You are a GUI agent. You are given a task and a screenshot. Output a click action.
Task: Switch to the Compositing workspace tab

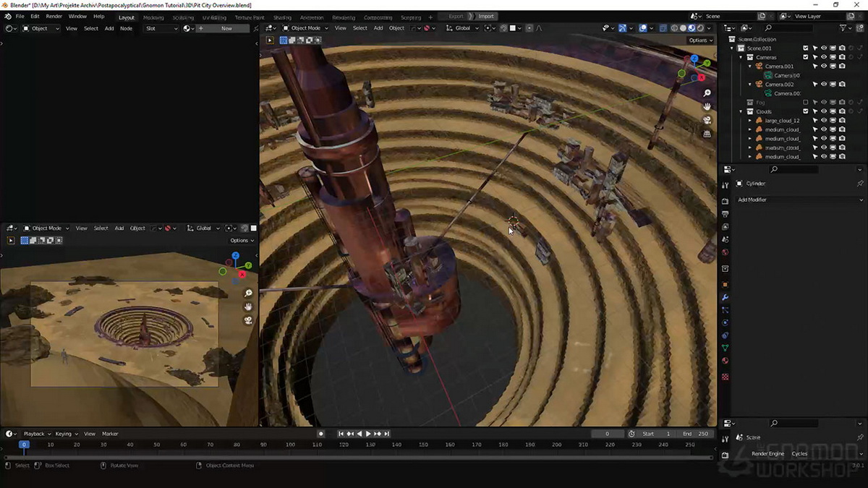tap(378, 17)
